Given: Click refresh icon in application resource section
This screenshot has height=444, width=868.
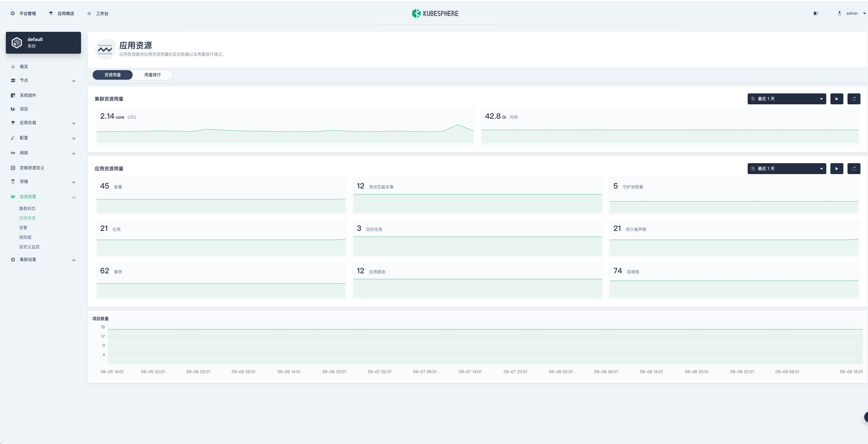Looking at the screenshot, I should coord(854,169).
